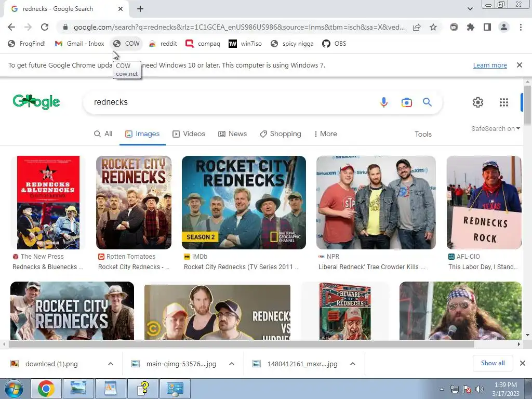The height and width of the screenshot is (399, 532).
Task: Open Rednecks & Bluenecks book cover image
Action: point(48,203)
